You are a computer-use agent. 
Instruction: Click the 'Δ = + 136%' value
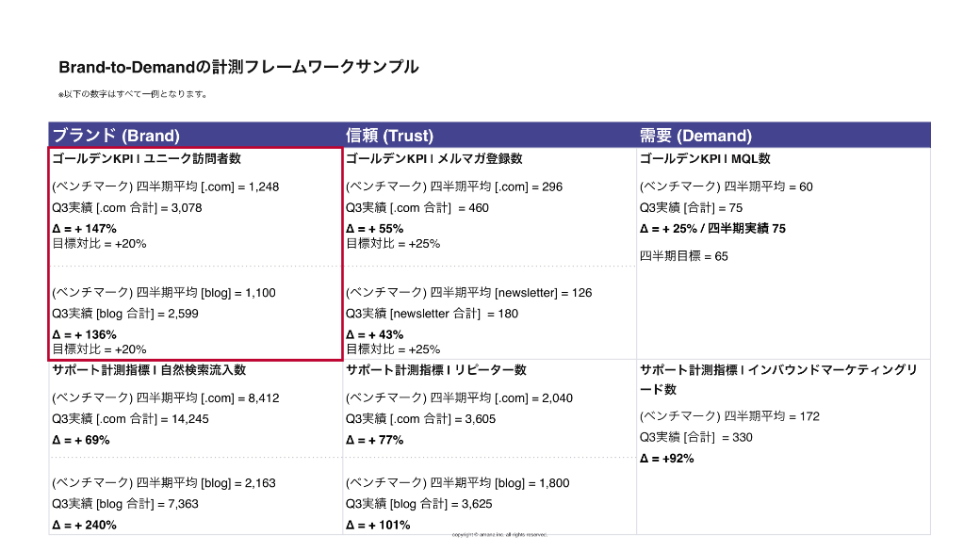pos(85,335)
